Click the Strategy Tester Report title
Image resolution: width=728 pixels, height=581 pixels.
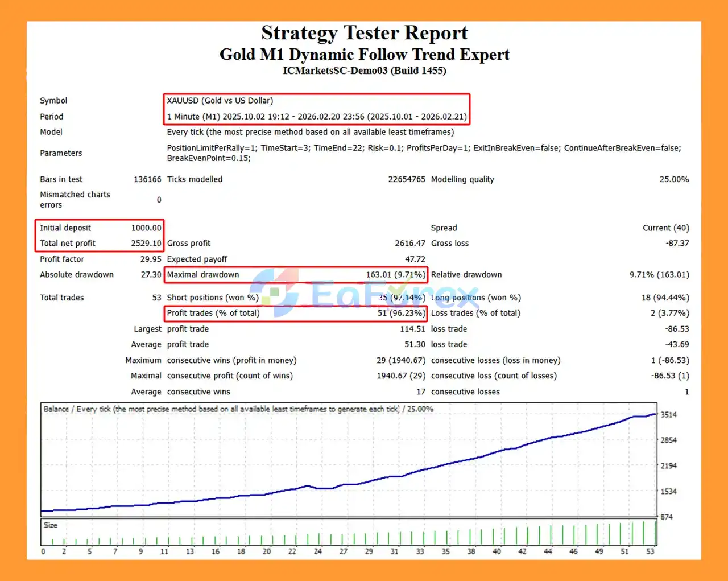click(x=364, y=33)
